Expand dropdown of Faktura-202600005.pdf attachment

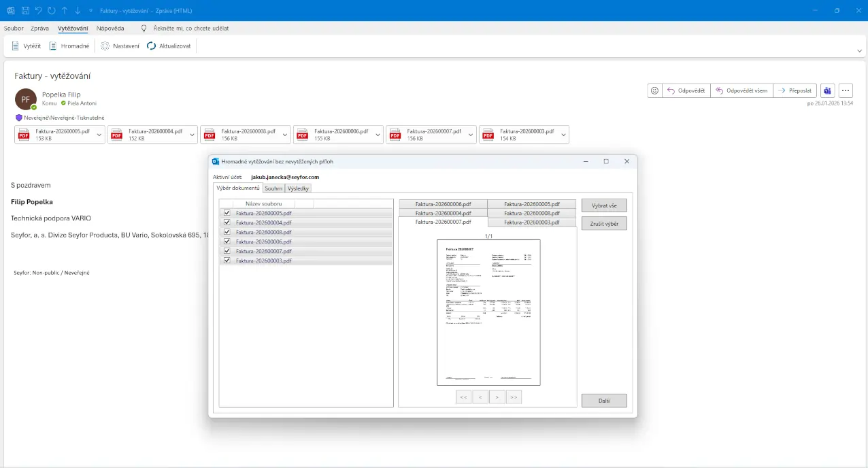point(100,135)
